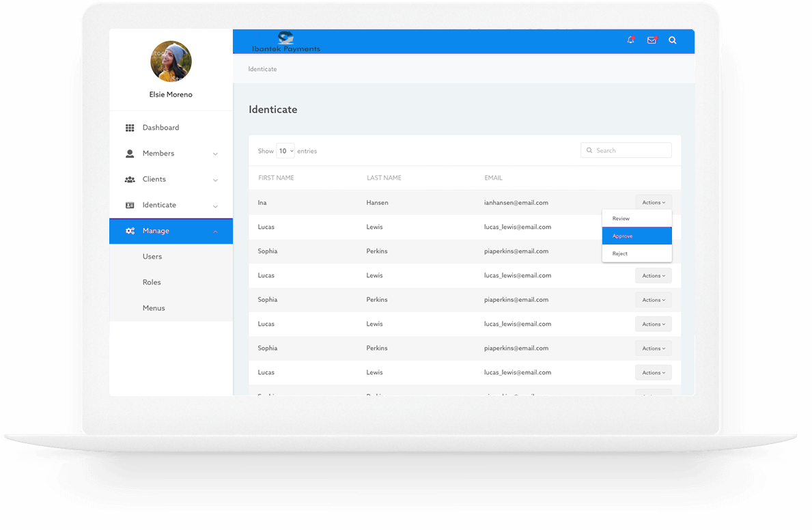The width and height of the screenshot is (812, 530).
Task: Click the Dashboard grid icon
Action: 130,128
